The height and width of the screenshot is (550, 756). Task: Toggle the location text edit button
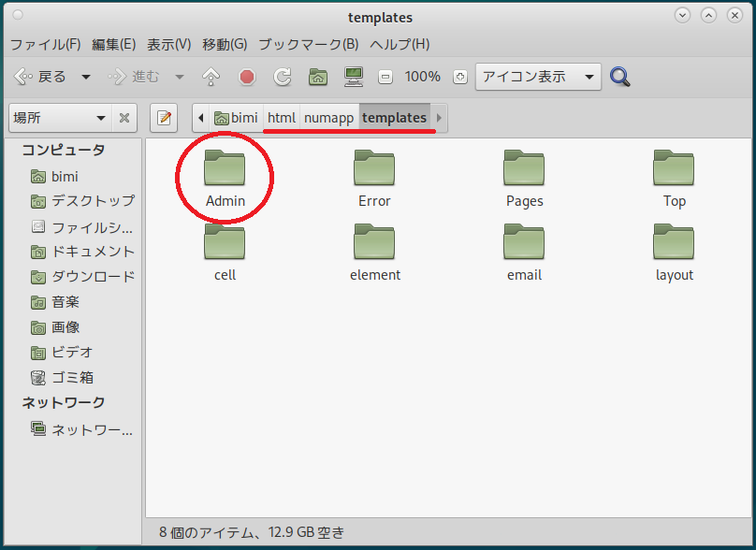(164, 118)
